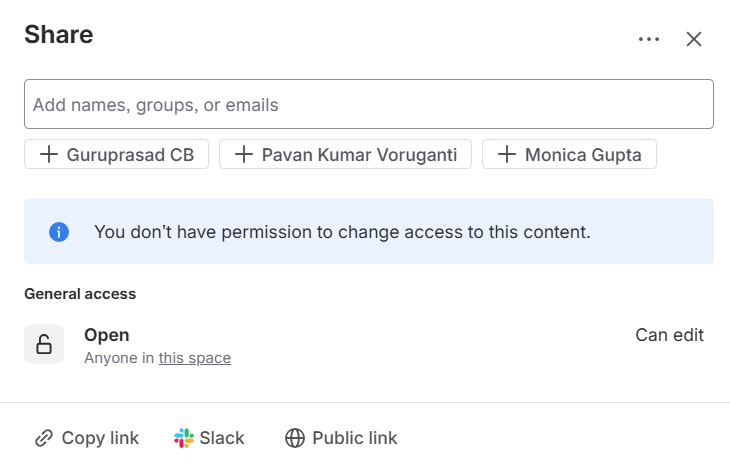Click the Open general access label
This screenshot has width=730, height=463.
[107, 335]
